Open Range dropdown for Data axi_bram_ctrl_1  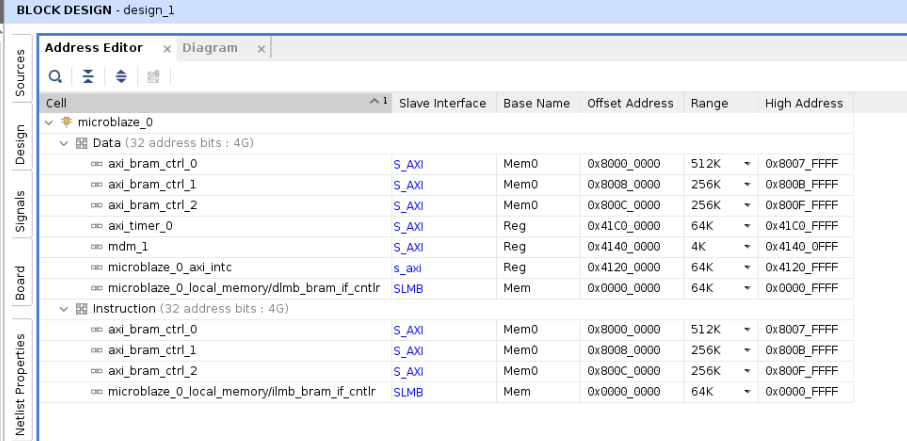coord(747,185)
